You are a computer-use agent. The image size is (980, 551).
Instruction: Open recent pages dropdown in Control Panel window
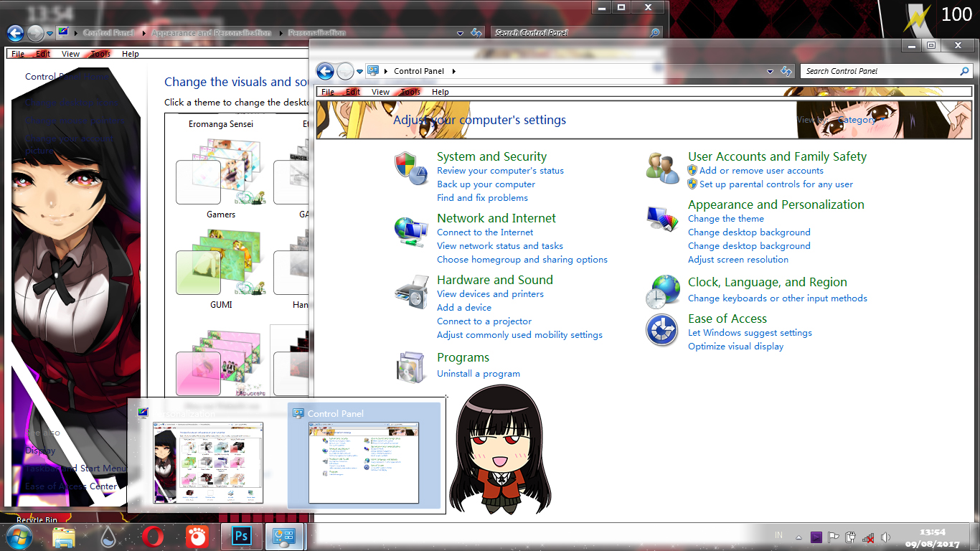point(360,72)
